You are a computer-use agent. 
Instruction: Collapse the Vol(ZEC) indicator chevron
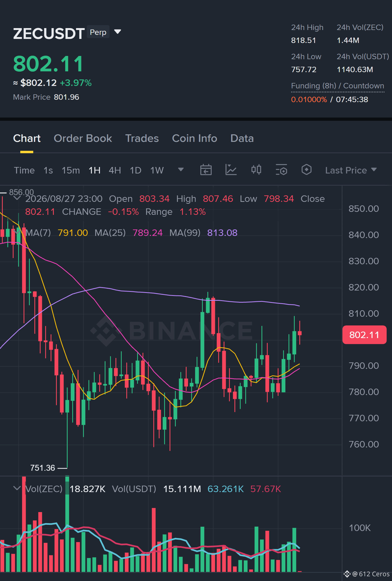tap(17, 489)
